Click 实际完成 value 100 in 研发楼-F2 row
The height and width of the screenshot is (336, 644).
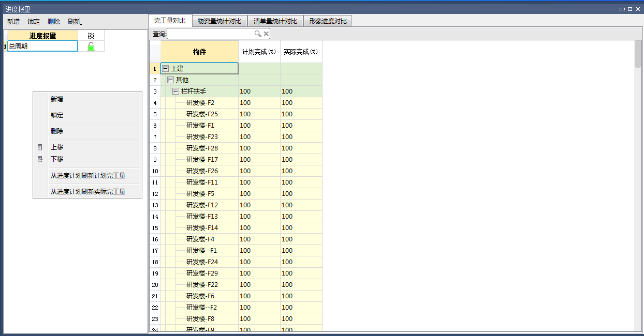click(301, 103)
